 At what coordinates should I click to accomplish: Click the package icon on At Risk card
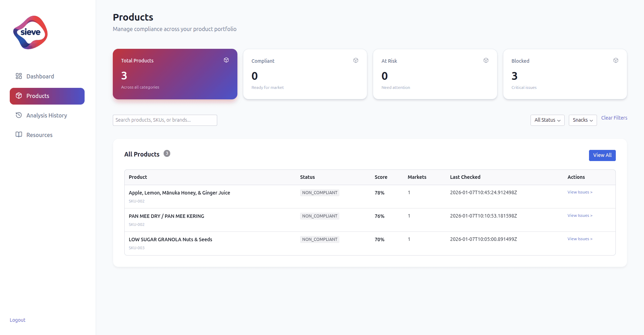[x=486, y=60]
